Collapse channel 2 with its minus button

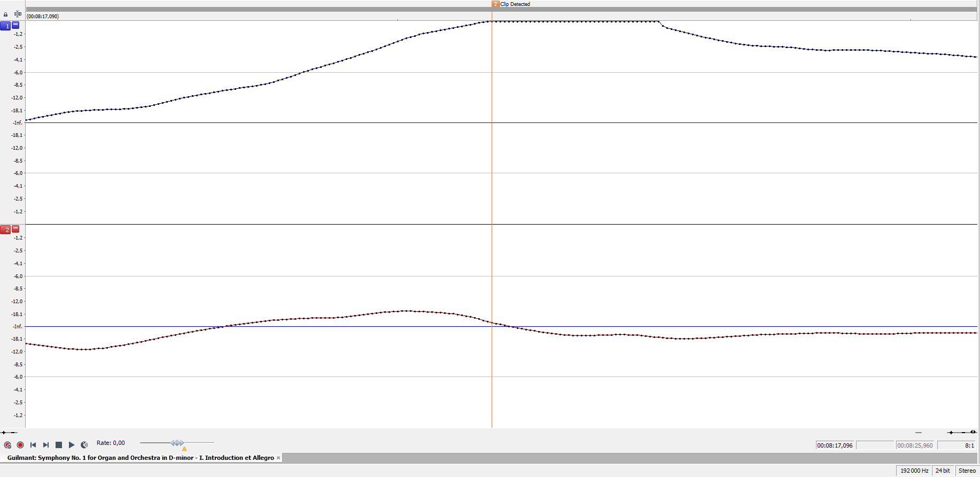click(15, 229)
